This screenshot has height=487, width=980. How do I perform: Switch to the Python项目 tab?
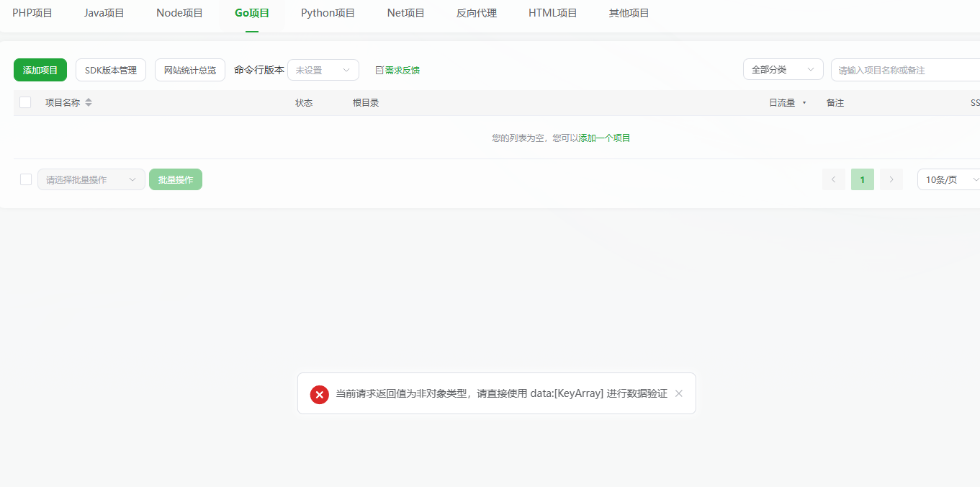(x=328, y=12)
